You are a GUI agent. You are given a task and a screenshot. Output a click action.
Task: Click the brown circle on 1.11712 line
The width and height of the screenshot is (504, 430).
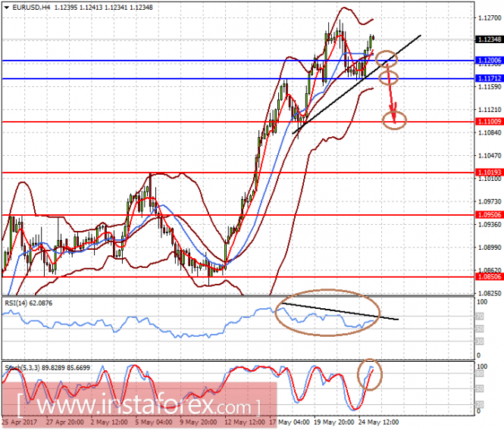coord(389,78)
